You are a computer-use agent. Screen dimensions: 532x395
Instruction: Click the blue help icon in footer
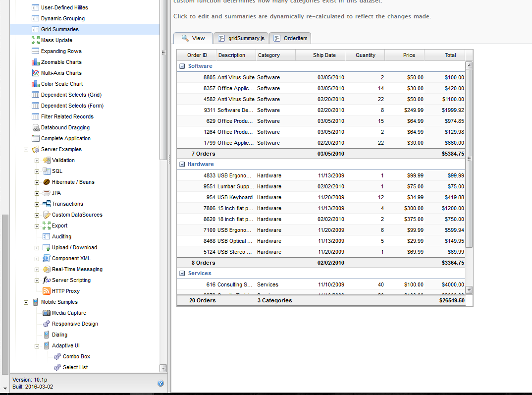160,383
